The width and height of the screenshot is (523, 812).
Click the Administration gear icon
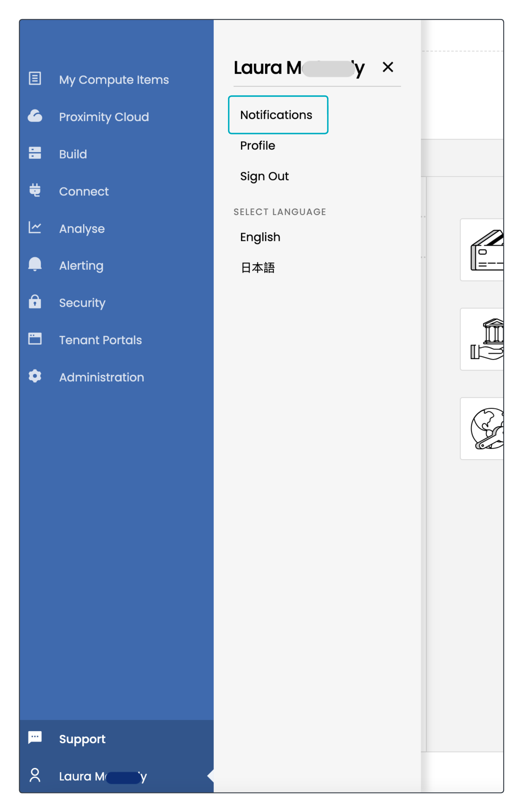35,376
